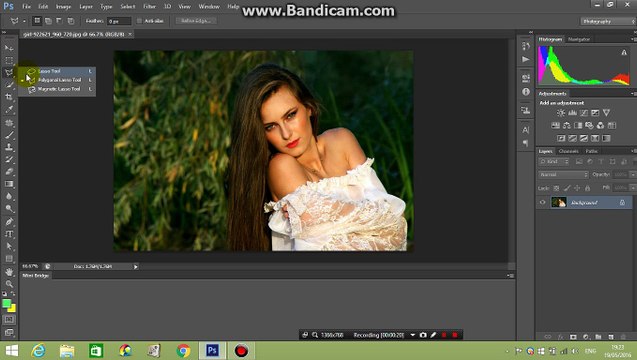637x360 pixels.
Task: Add a Color Balance adjustment
Action: point(567,126)
